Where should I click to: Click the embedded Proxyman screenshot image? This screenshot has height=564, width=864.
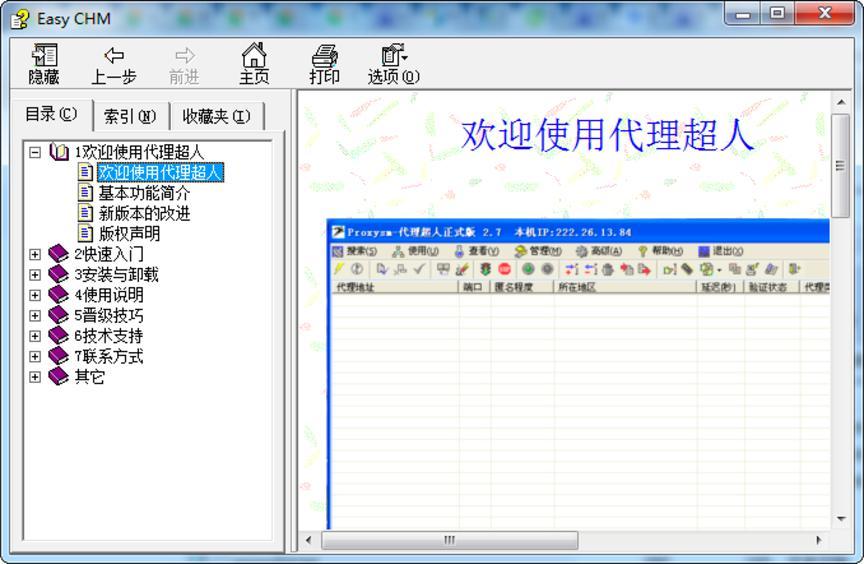pyautogui.click(x=578, y=374)
